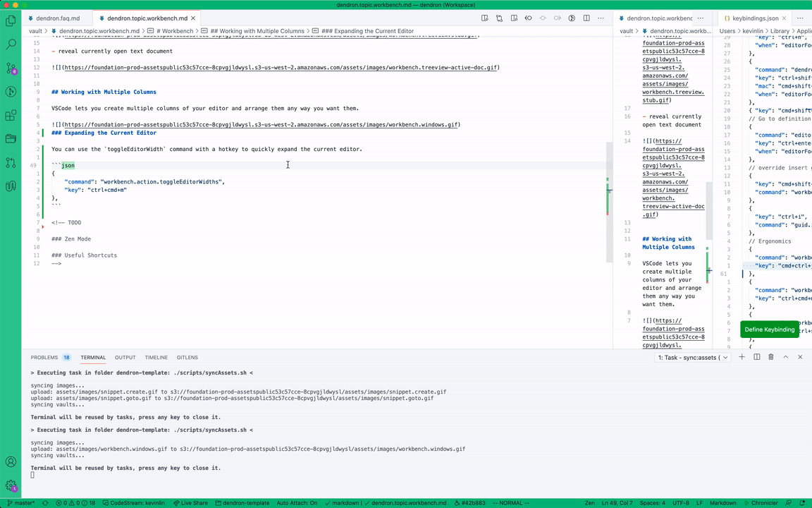Toggle Auto Attach: On in status bar
This screenshot has width=812, height=508.
pyautogui.click(x=297, y=503)
